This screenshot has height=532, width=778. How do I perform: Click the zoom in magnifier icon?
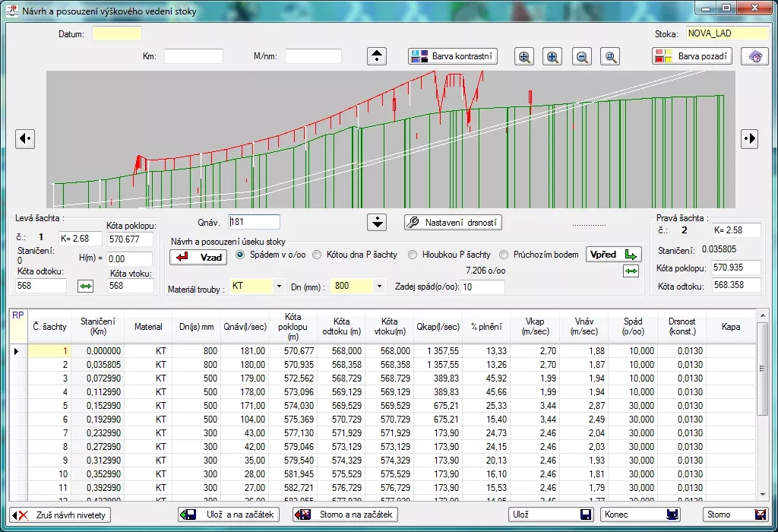553,56
